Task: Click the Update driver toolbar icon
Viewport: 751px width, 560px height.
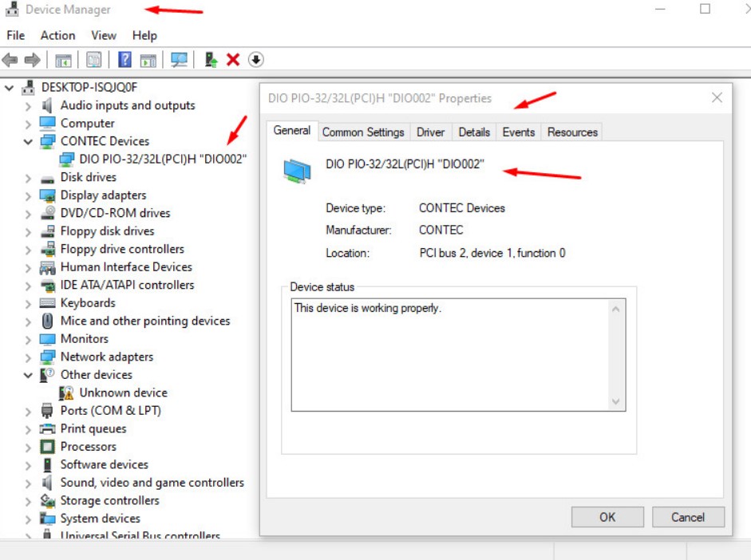Action: point(211,59)
